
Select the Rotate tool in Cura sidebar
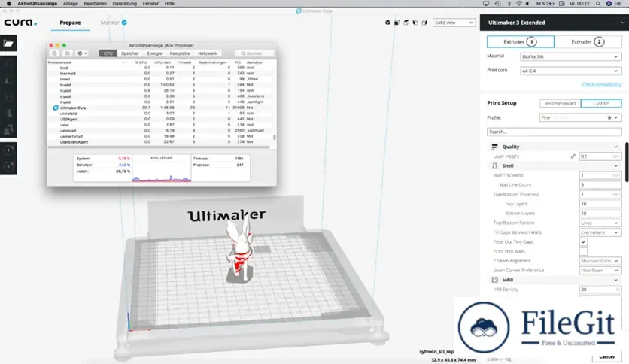(x=8, y=97)
